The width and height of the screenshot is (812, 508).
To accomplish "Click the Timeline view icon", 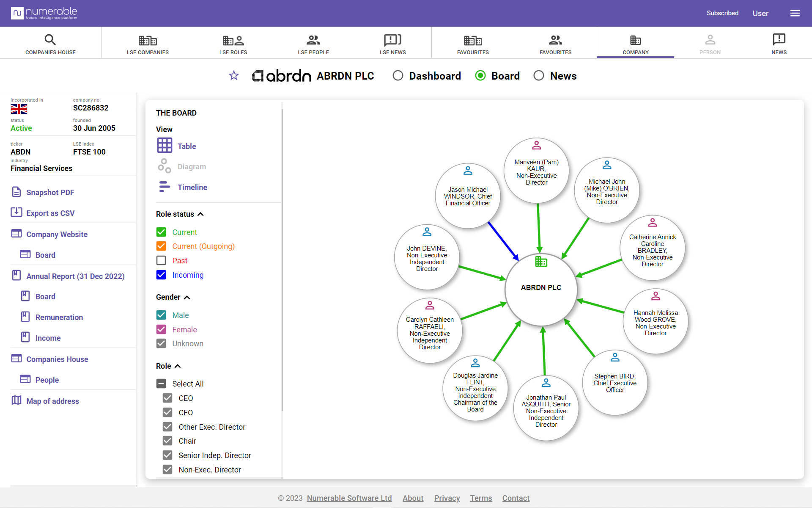I will (x=165, y=187).
